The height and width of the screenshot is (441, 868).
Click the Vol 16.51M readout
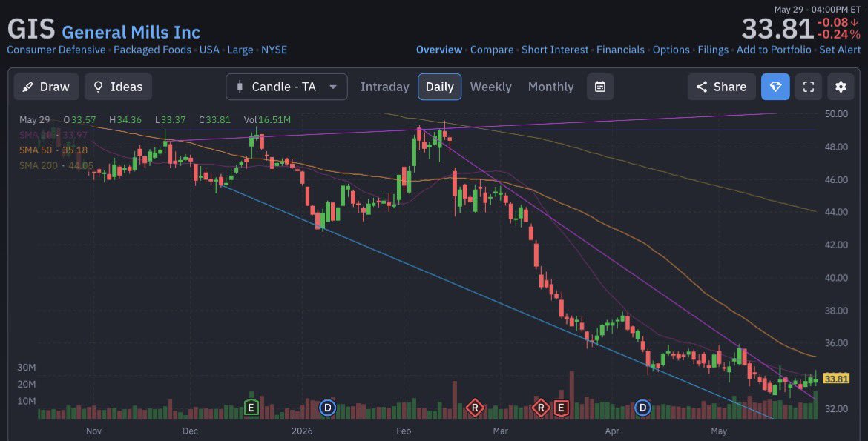pyautogui.click(x=267, y=119)
